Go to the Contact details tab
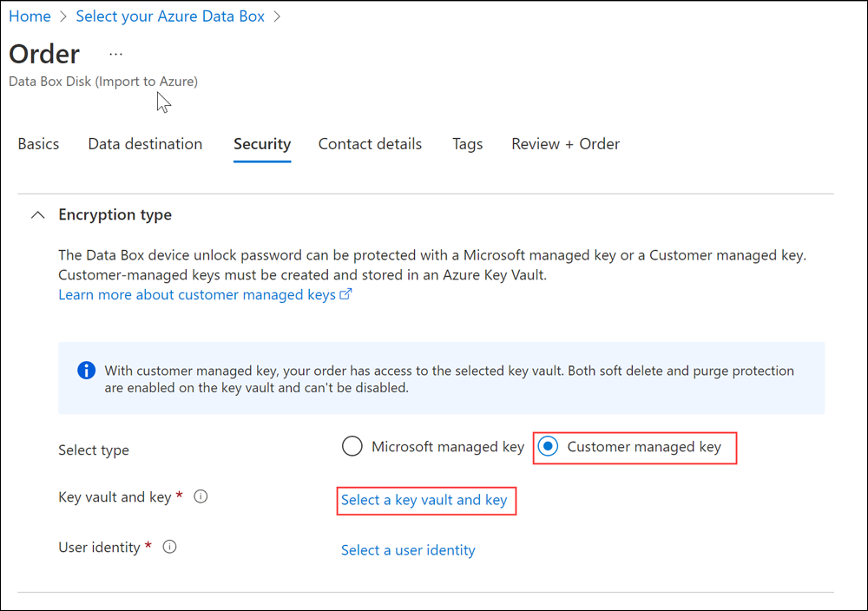Viewport: 868px width, 611px height. (x=370, y=144)
